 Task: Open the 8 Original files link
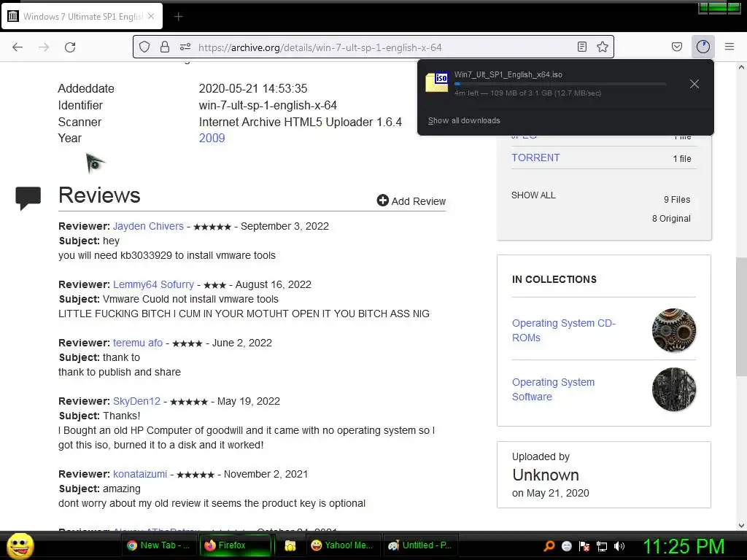[x=671, y=219]
